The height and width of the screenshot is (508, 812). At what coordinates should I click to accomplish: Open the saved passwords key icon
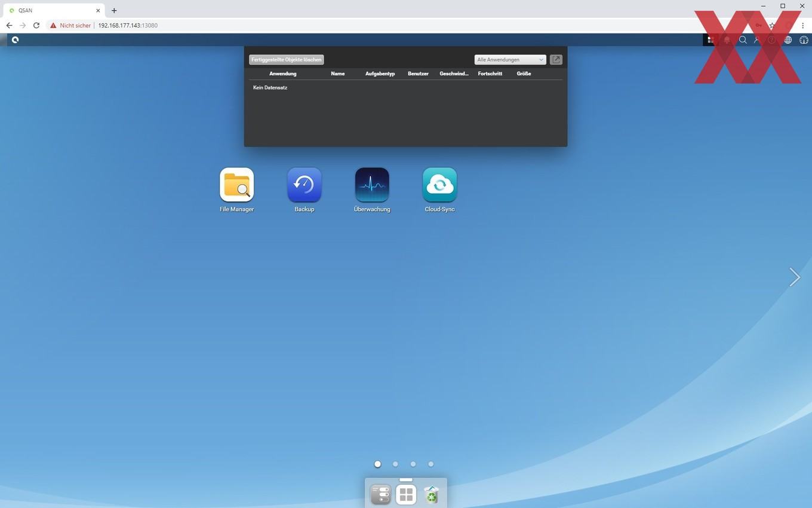pyautogui.click(x=758, y=26)
